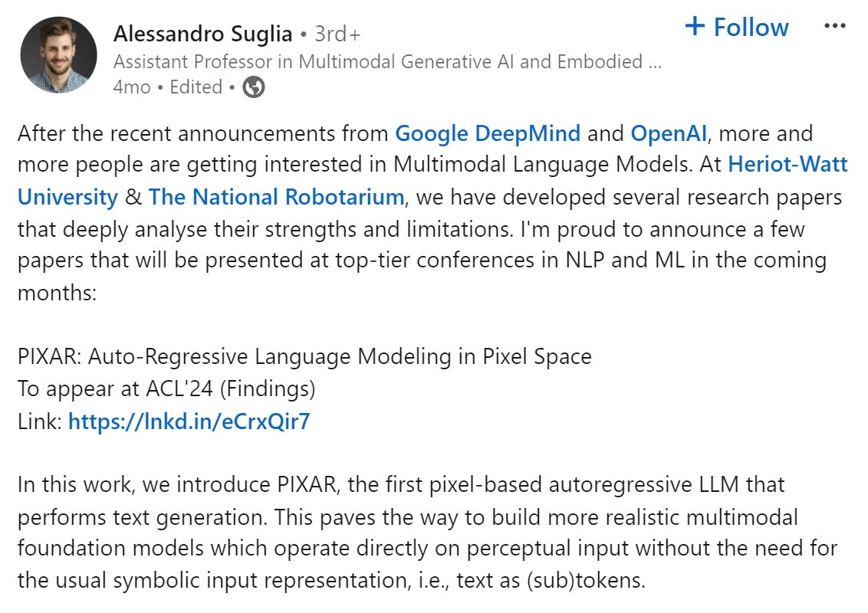Click the globe public visibility icon
The image size is (868, 613).
coord(254,88)
